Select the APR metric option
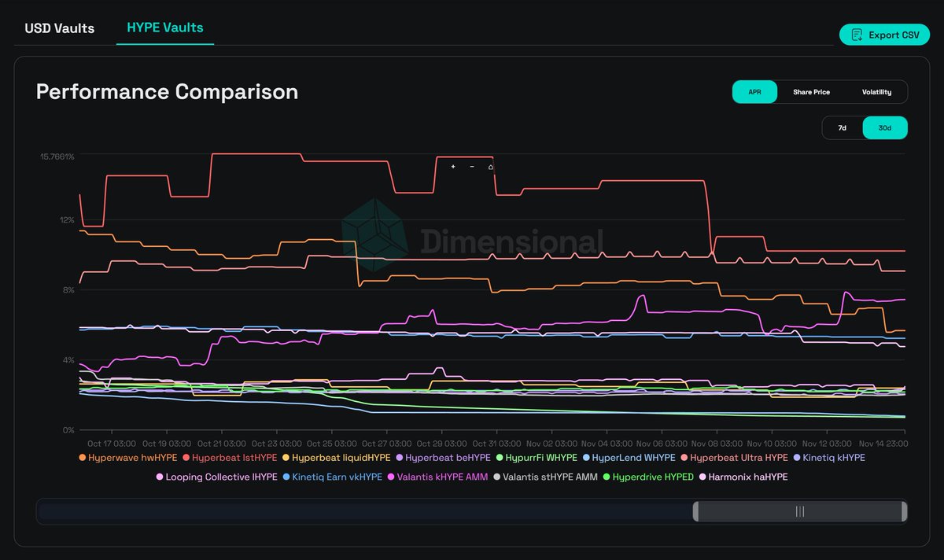 tap(754, 92)
